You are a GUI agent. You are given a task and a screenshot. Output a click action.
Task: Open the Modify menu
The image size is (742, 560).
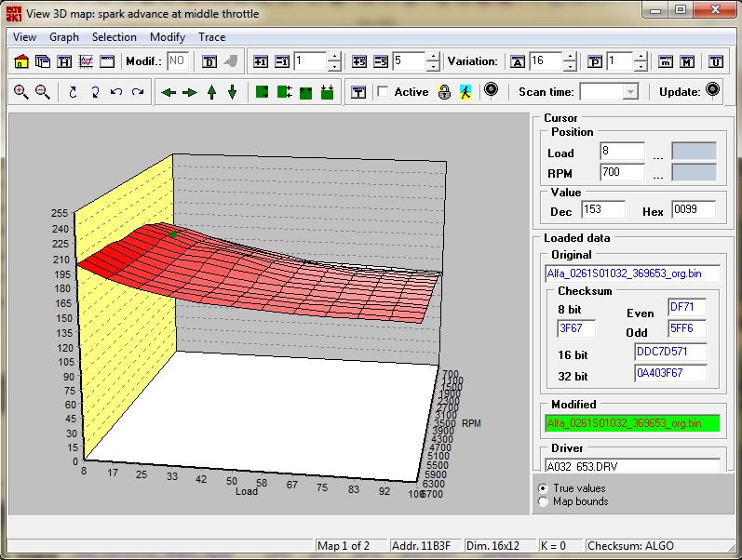[x=168, y=37]
